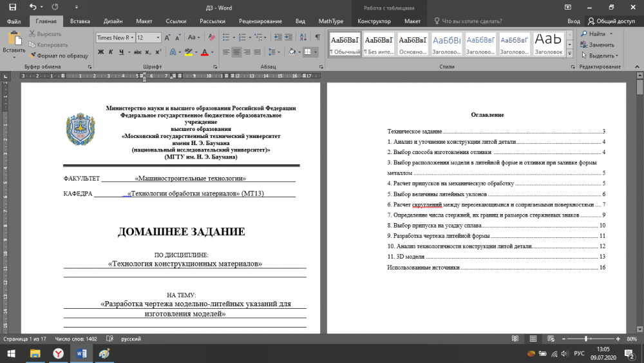Click the Justify text alignment icon

tap(258, 52)
